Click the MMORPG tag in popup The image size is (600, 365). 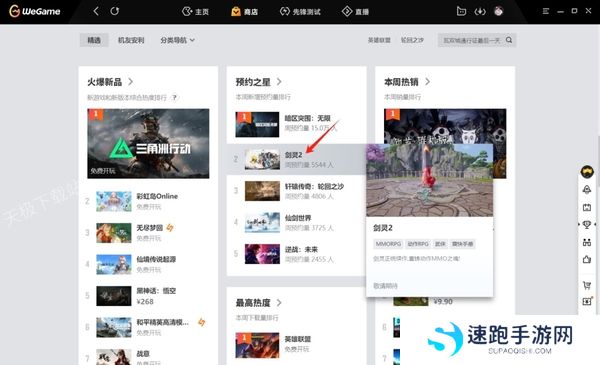pyautogui.click(x=388, y=244)
